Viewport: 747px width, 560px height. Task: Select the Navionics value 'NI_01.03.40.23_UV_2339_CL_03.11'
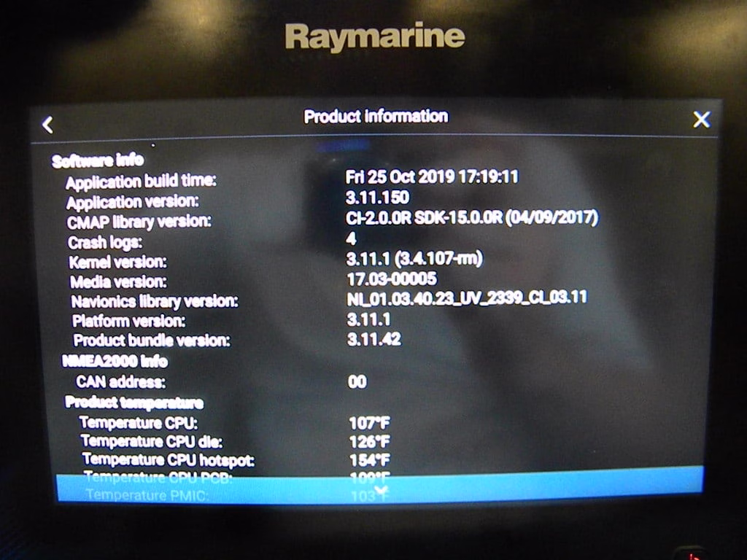(467, 297)
